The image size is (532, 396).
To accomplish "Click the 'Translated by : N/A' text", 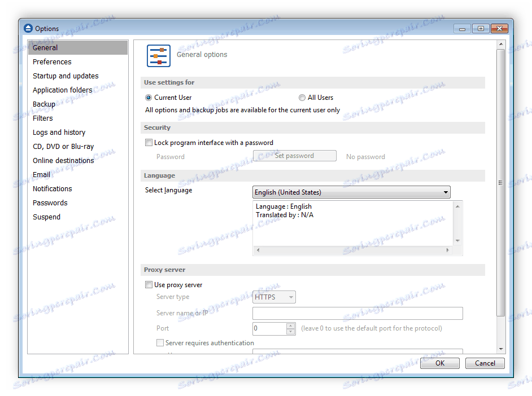I will coord(285,215).
